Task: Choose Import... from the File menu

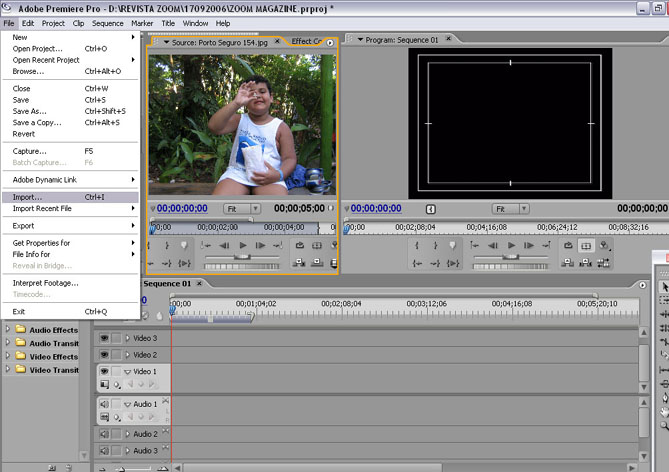Action: click(28, 197)
